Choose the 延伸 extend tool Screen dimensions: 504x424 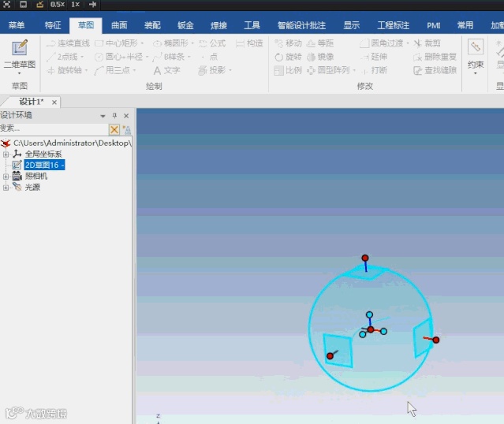coord(374,57)
